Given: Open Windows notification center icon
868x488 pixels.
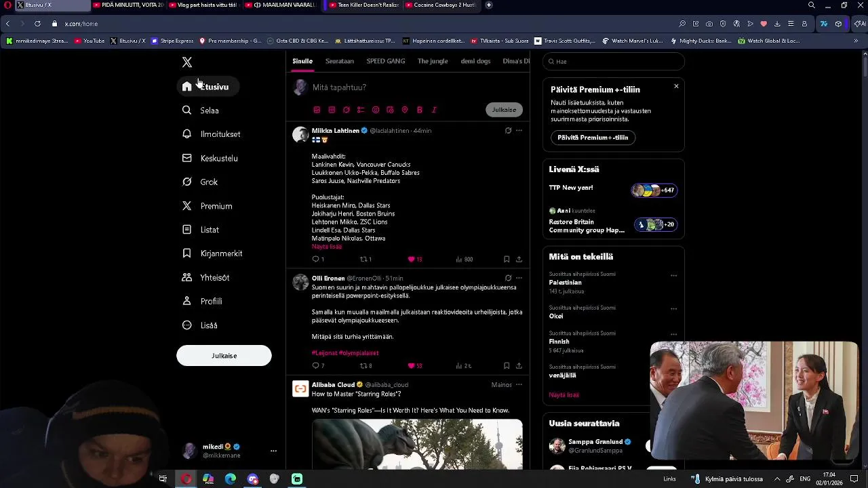Looking at the screenshot, I should [854, 479].
